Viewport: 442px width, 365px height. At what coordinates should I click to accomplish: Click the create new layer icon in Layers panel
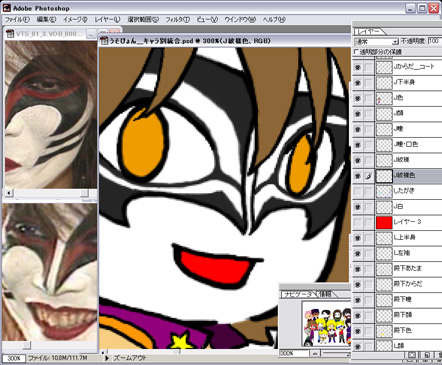point(427,355)
